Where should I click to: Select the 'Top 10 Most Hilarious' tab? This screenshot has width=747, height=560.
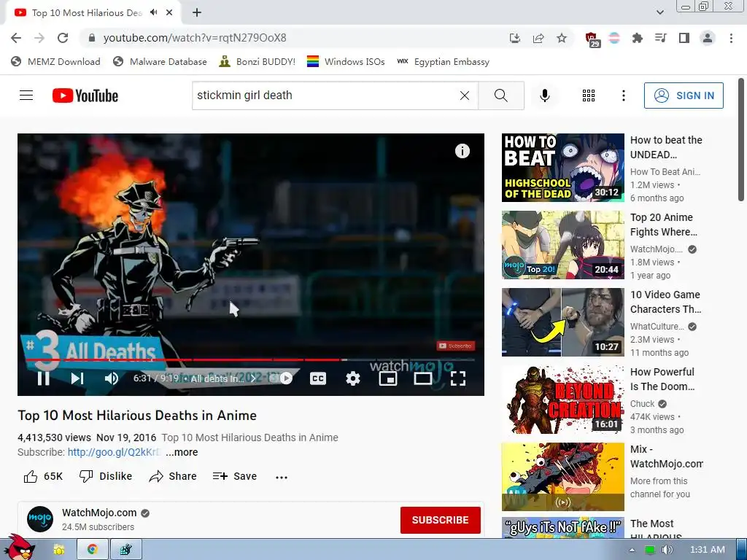[93, 12]
